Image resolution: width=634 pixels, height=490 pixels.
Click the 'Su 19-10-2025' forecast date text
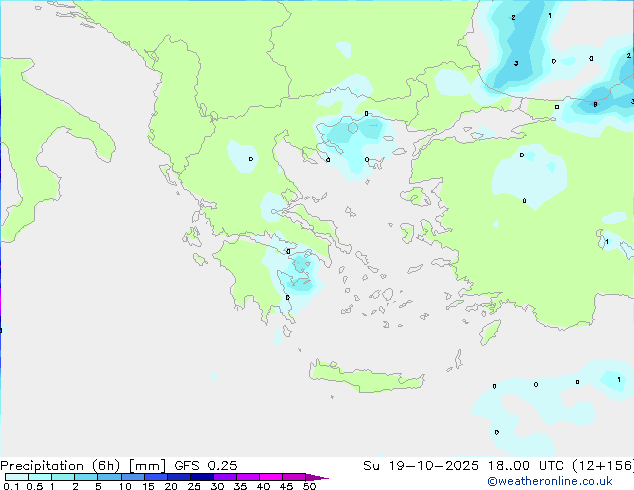click(421, 466)
